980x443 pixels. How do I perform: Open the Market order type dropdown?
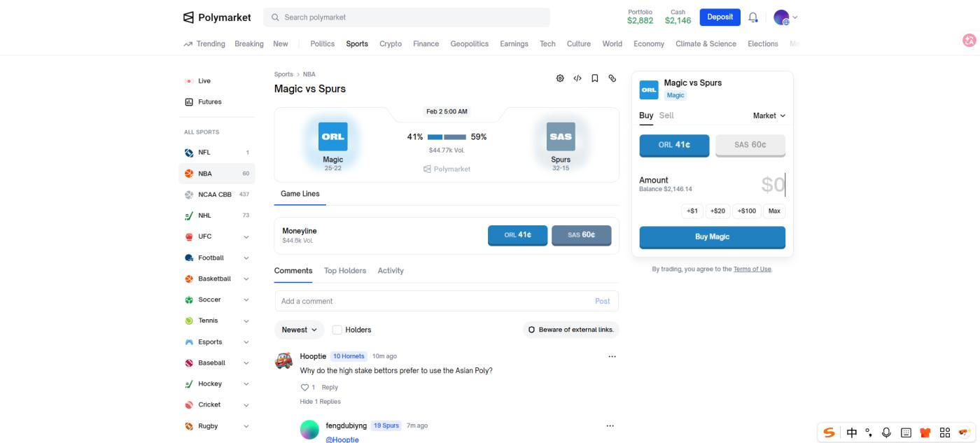(x=769, y=115)
